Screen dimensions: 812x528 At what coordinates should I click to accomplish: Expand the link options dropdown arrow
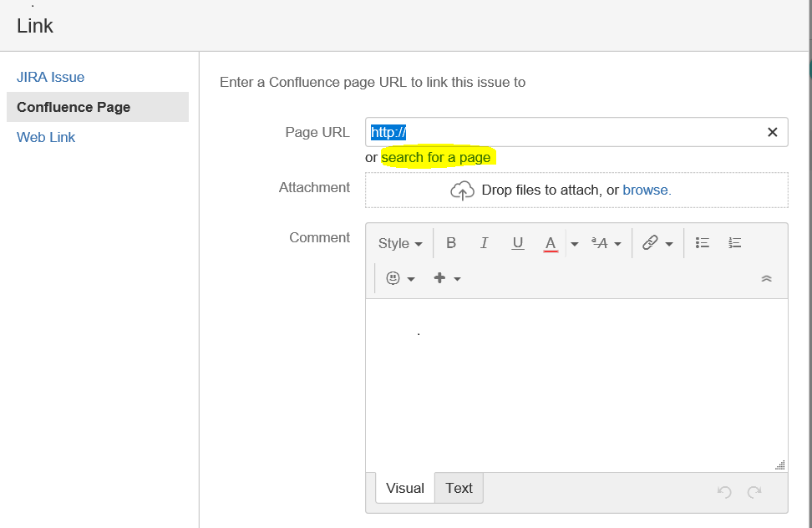669,244
